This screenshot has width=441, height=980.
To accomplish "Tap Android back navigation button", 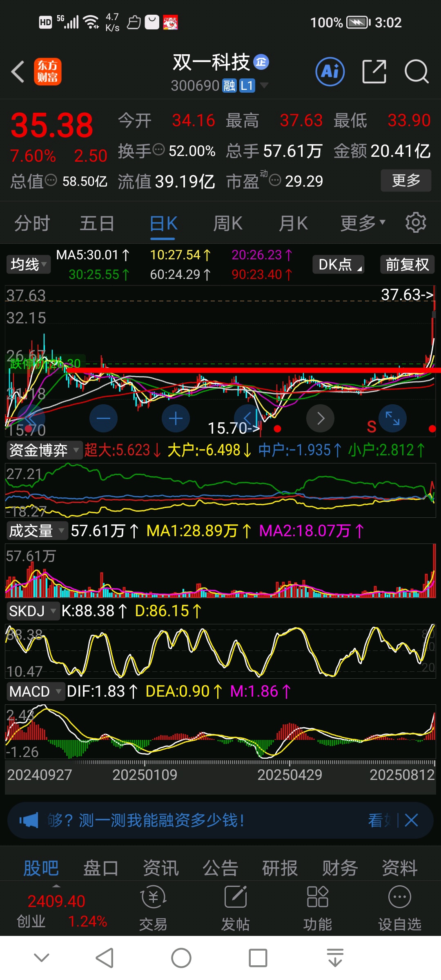I will point(105,958).
